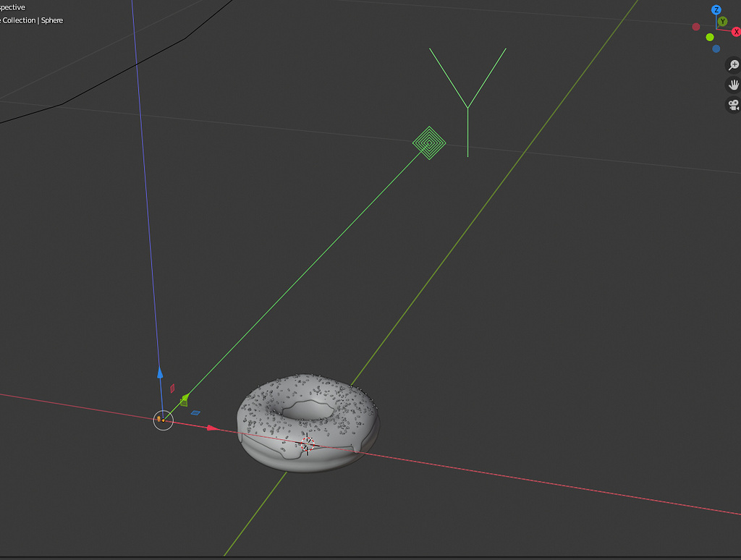
Task: Click the bright green negative-Y gizmo dot
Action: coord(710,38)
